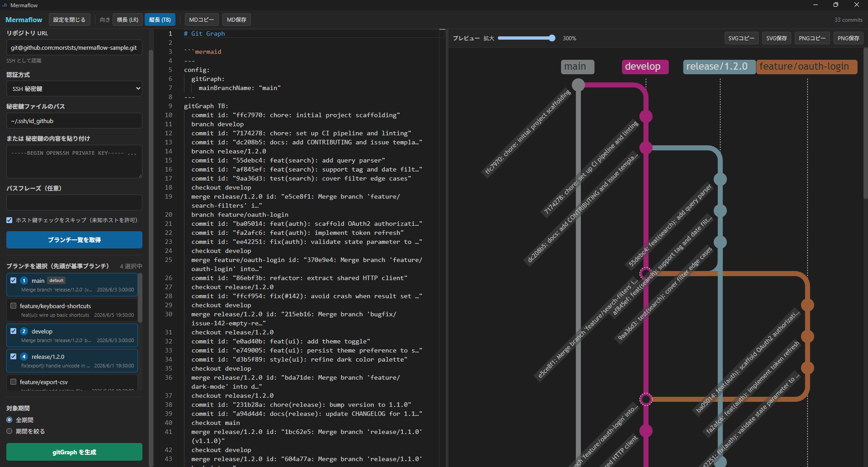This screenshot has width=868, height=467.
Task: Click the '# Git Graph' heading line
Action: coord(204,33)
